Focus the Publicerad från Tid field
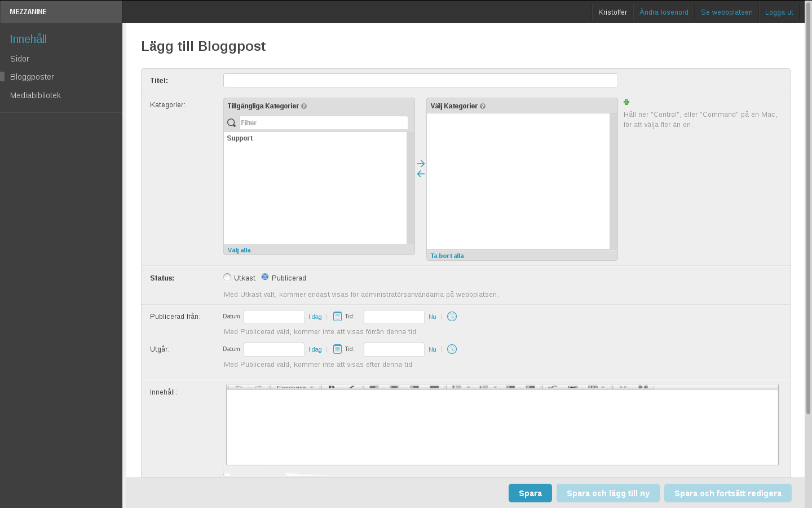812x508 pixels. (x=394, y=317)
